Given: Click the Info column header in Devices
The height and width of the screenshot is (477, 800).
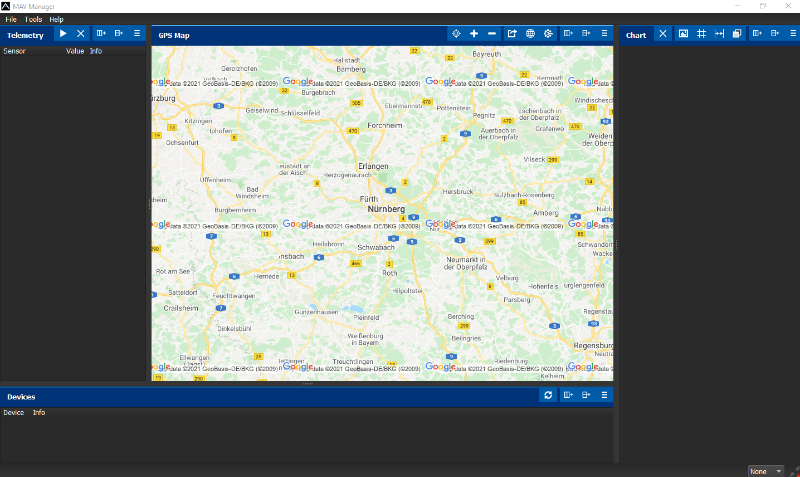Looking at the screenshot, I should click(x=39, y=412).
